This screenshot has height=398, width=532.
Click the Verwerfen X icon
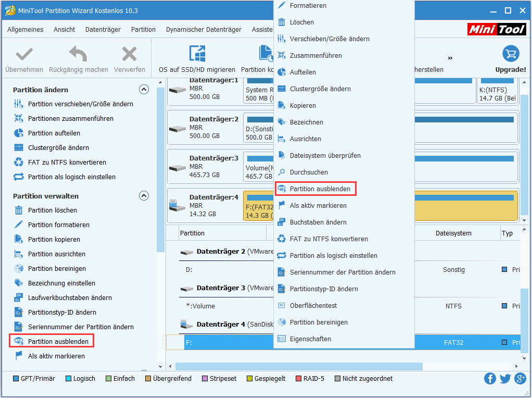point(129,54)
